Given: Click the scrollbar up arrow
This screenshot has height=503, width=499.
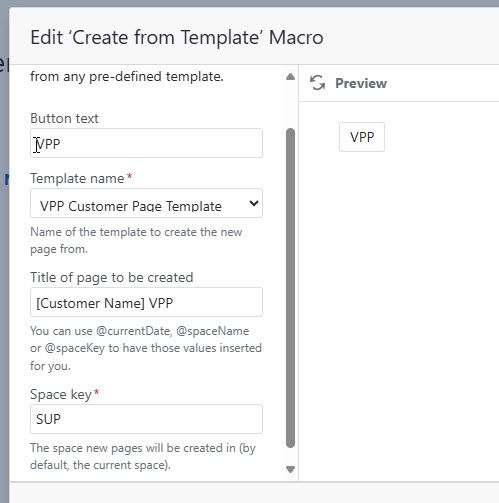Looking at the screenshot, I should click(290, 77).
